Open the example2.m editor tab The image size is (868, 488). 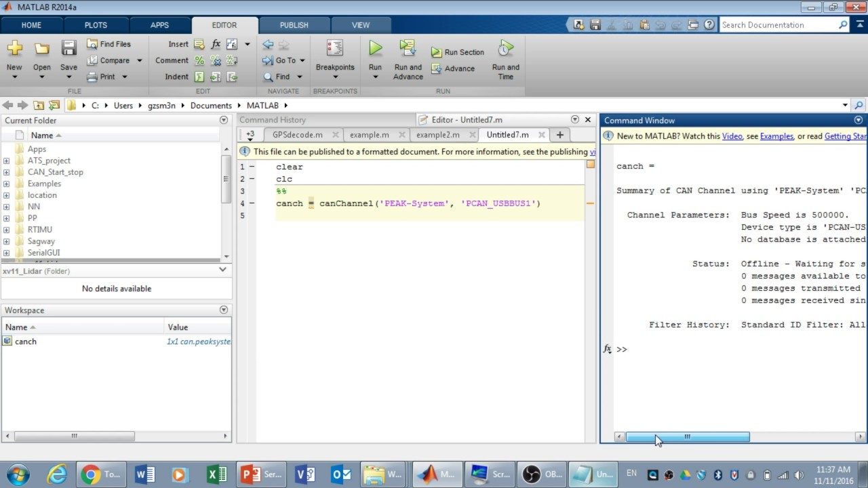(437, 135)
